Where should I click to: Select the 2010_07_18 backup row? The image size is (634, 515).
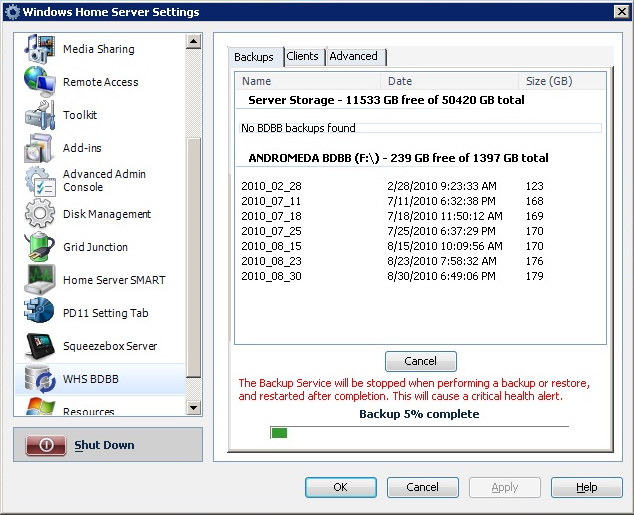point(421,216)
